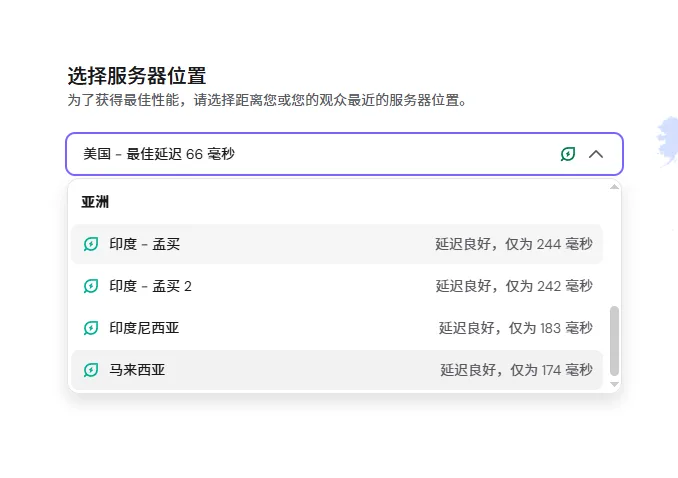
Task: Click the green leaf icon in selected field
Action: [567, 154]
